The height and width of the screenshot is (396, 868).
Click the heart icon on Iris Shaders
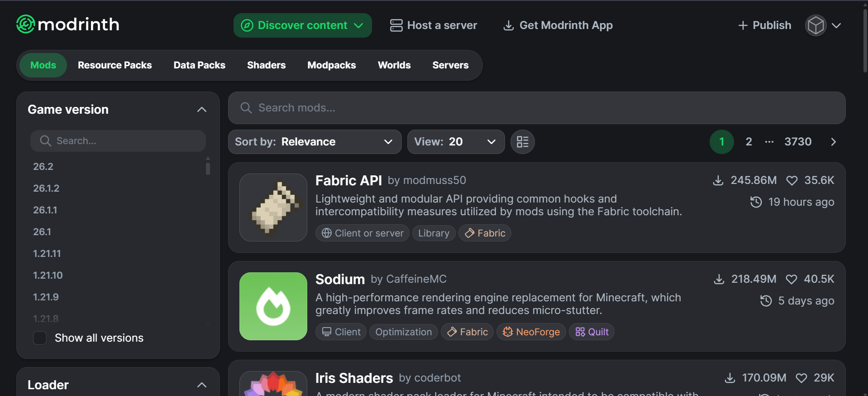pyautogui.click(x=801, y=378)
